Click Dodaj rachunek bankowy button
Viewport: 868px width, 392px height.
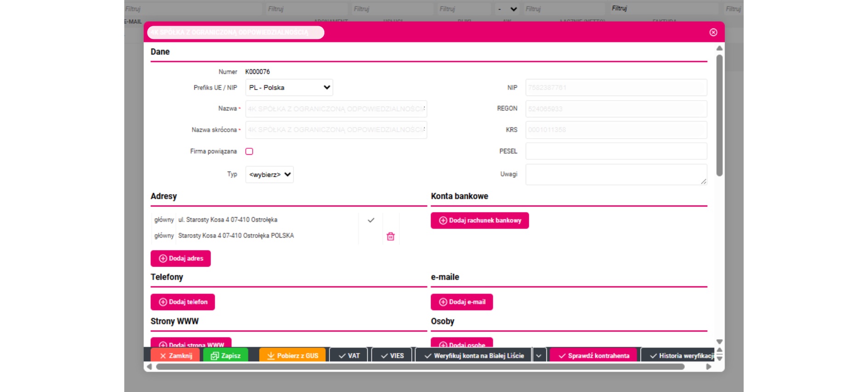(x=480, y=220)
